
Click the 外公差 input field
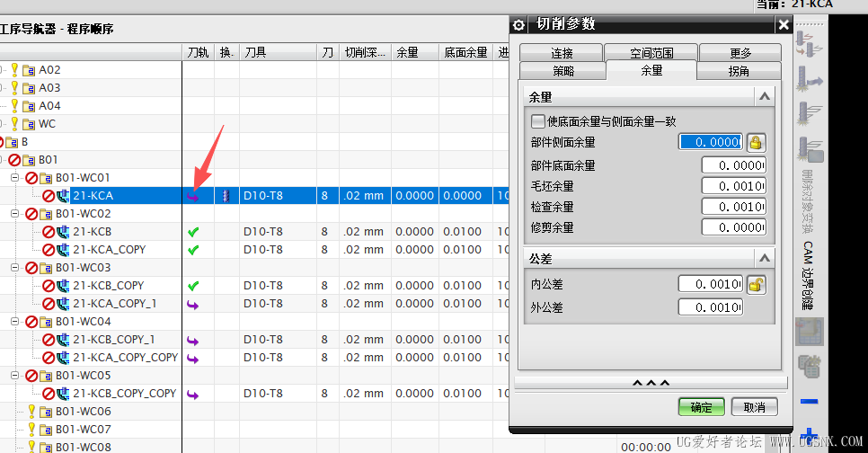(711, 306)
